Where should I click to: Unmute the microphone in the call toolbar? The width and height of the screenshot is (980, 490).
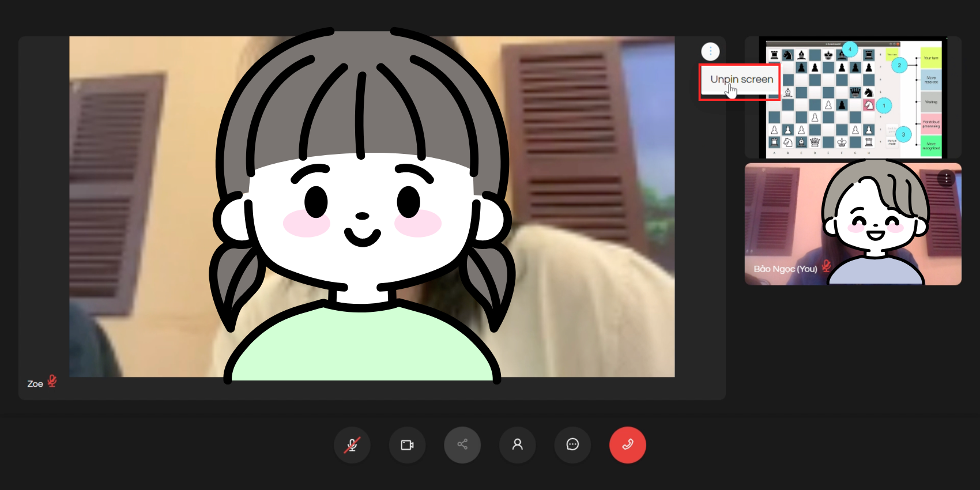(x=352, y=445)
